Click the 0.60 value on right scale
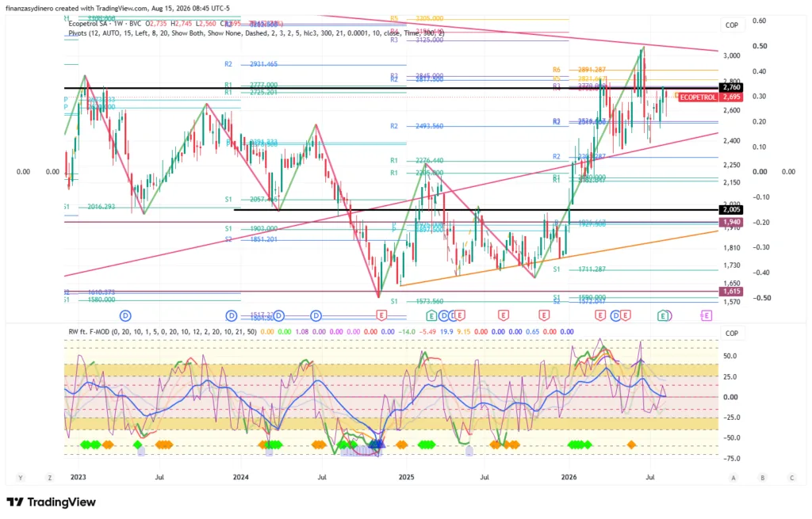812x519 pixels. [x=759, y=21]
